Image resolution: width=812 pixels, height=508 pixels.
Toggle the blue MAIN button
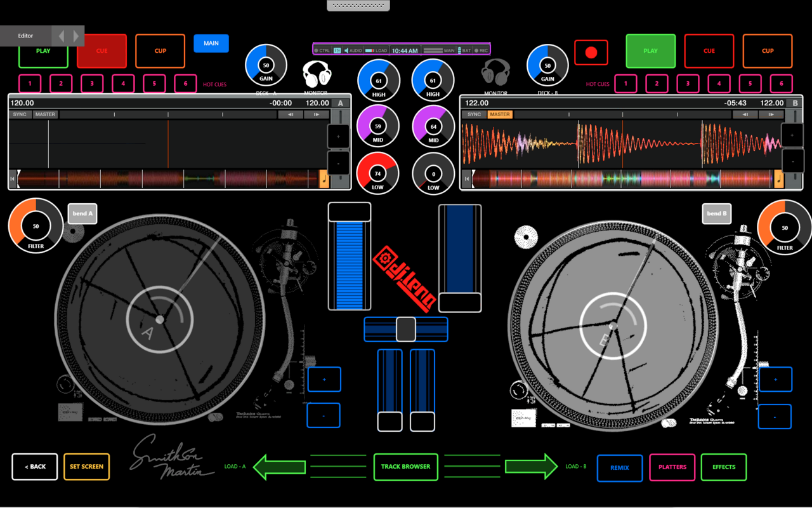click(211, 43)
